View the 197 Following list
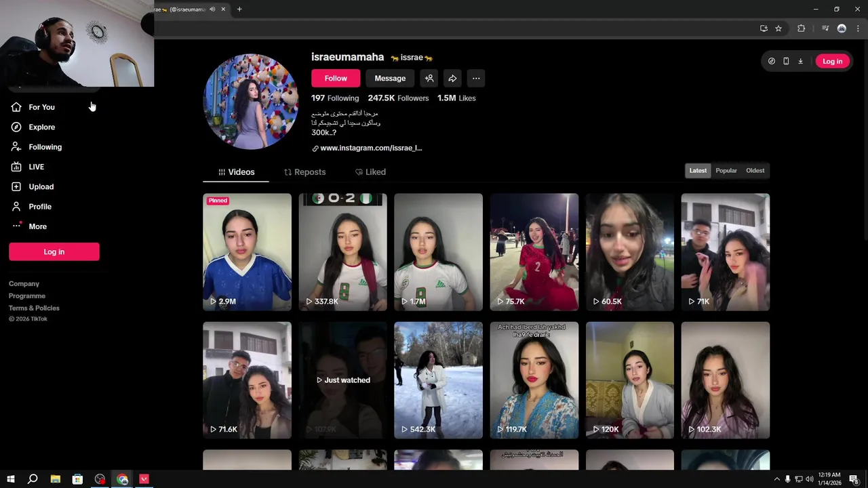The image size is (868, 488). (x=335, y=98)
